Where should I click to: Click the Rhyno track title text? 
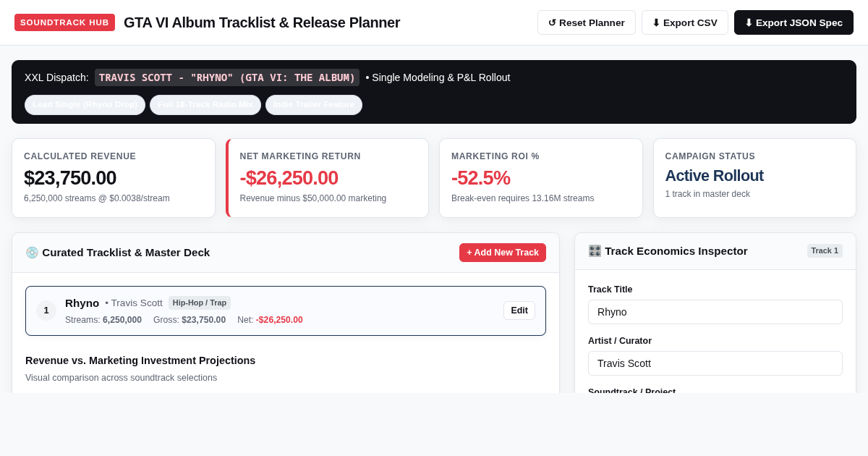point(82,303)
